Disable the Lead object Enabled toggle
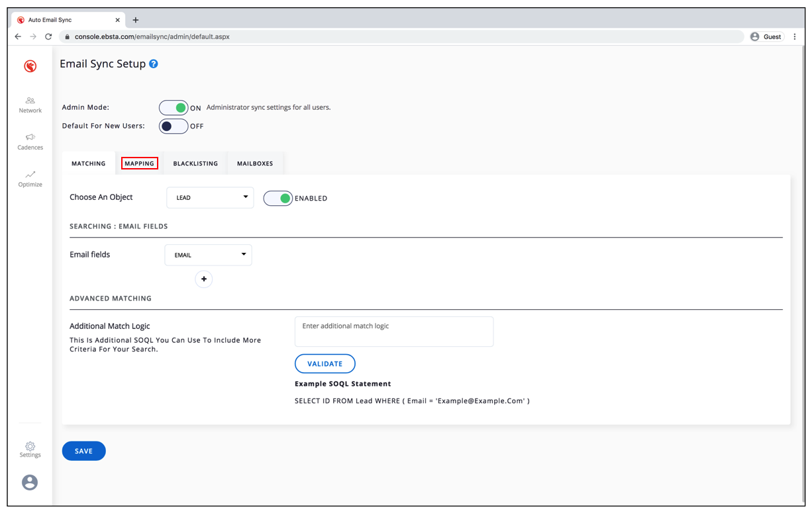The width and height of the screenshot is (812, 515). point(278,198)
